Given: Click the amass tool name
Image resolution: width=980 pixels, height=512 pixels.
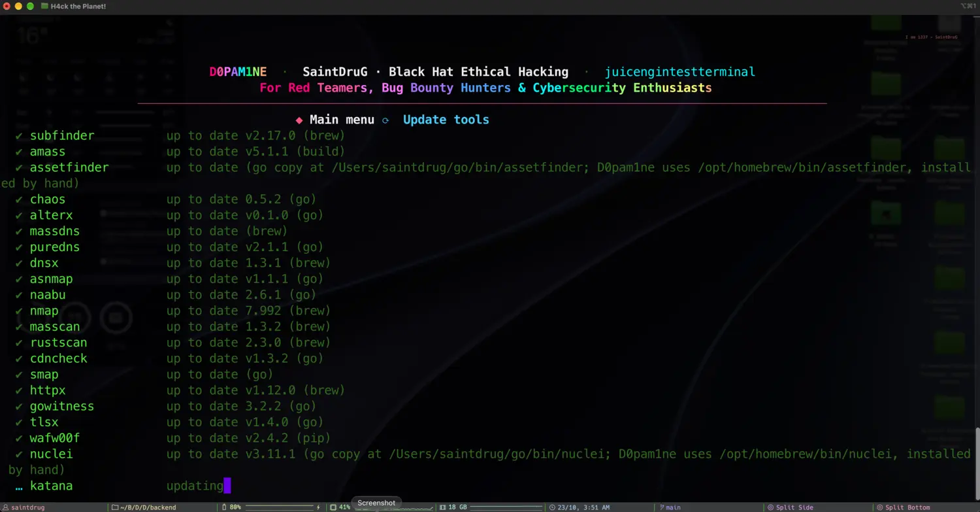Looking at the screenshot, I should 48,152.
